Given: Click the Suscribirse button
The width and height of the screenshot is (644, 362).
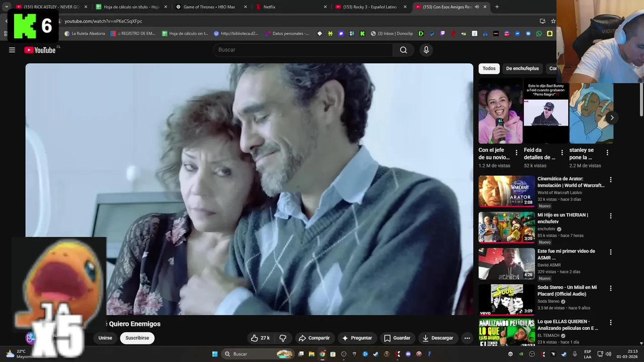Looking at the screenshot, I should click(137, 338).
